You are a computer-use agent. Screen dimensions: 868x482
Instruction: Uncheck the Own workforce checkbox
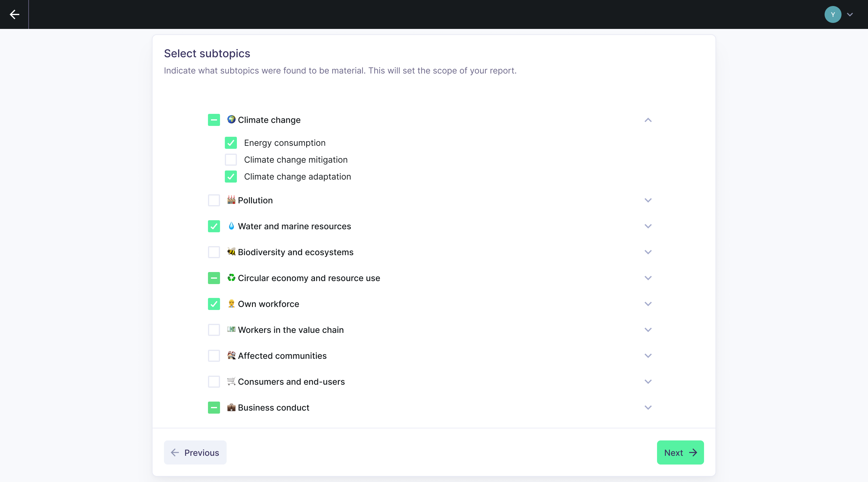pos(214,304)
